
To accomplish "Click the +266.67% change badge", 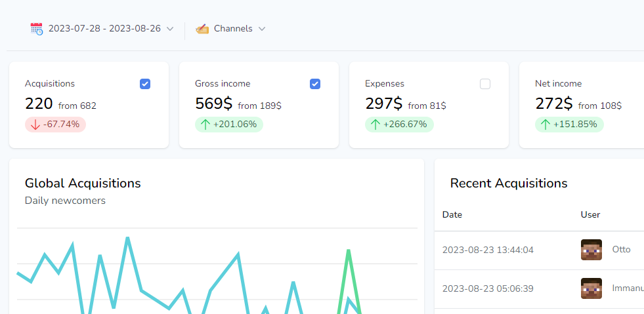I will [399, 124].
